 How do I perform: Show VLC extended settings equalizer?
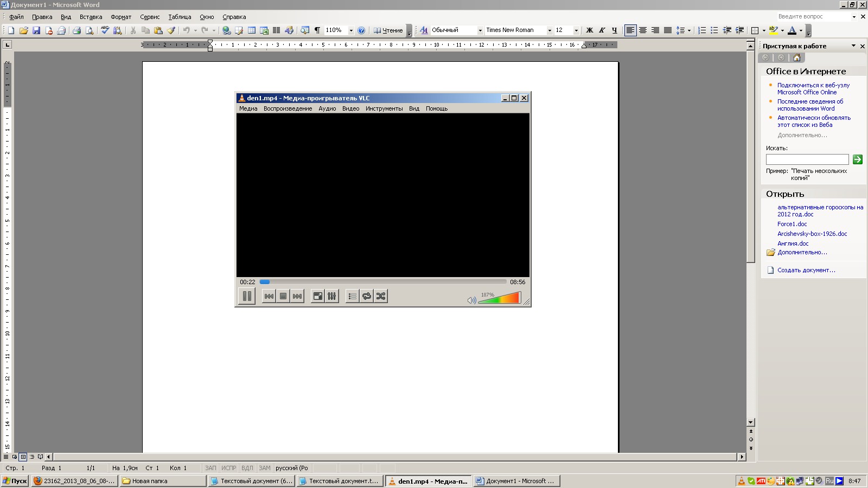click(332, 296)
